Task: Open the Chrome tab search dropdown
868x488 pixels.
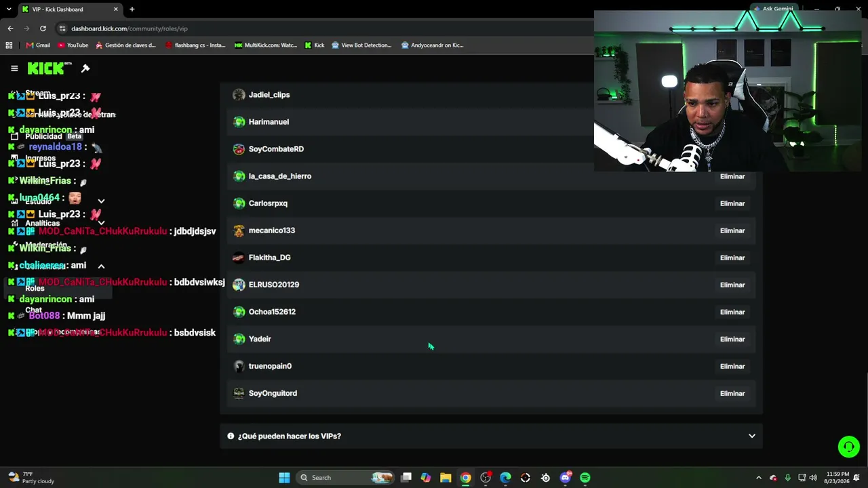Action: click(x=9, y=9)
